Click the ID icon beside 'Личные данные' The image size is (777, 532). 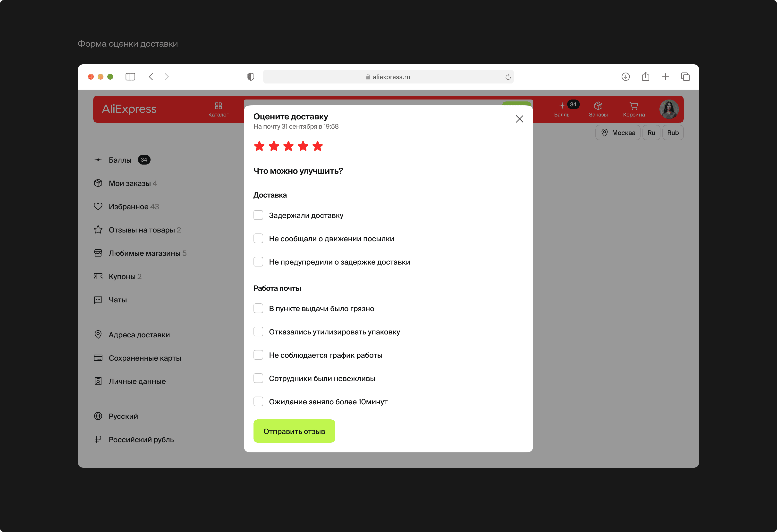click(98, 381)
